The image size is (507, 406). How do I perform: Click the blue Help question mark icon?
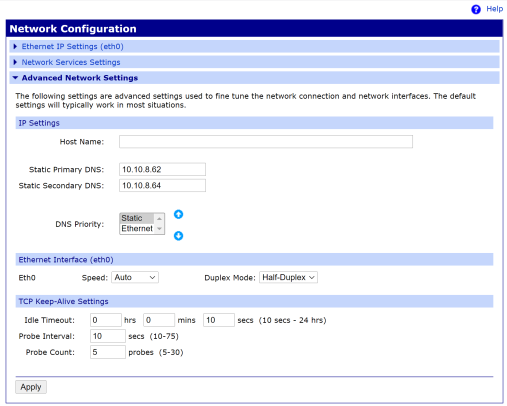click(x=476, y=9)
